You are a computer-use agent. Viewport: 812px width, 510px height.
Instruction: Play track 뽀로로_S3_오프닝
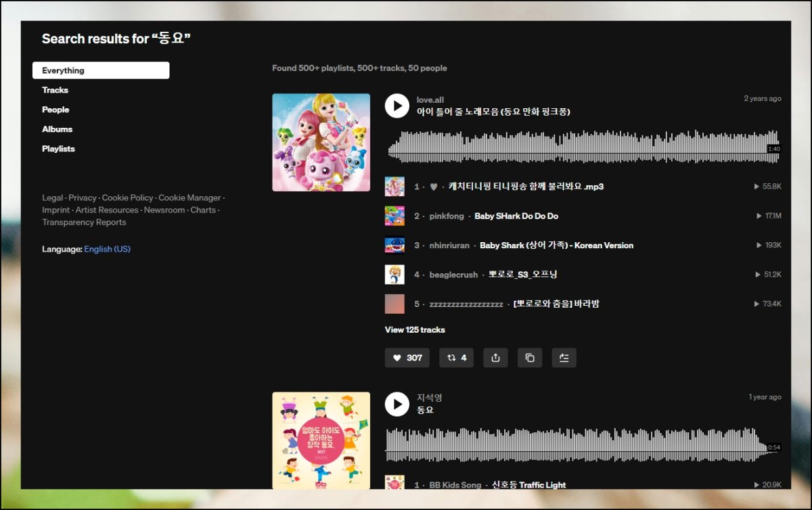(x=523, y=275)
